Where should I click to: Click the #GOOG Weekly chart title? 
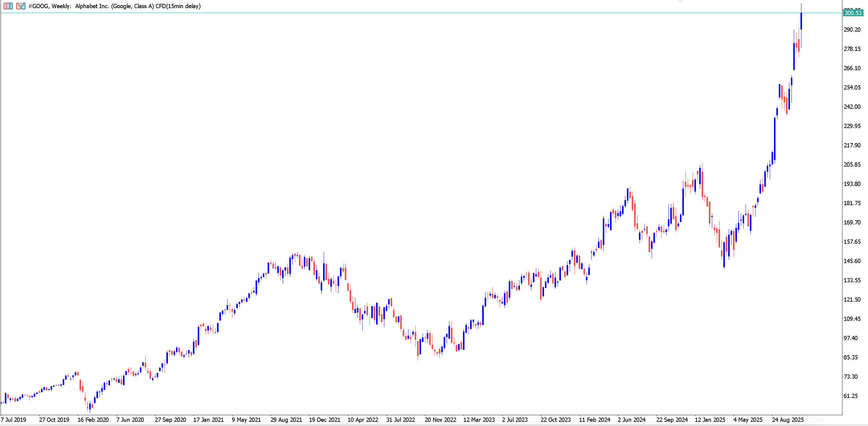[115, 6]
